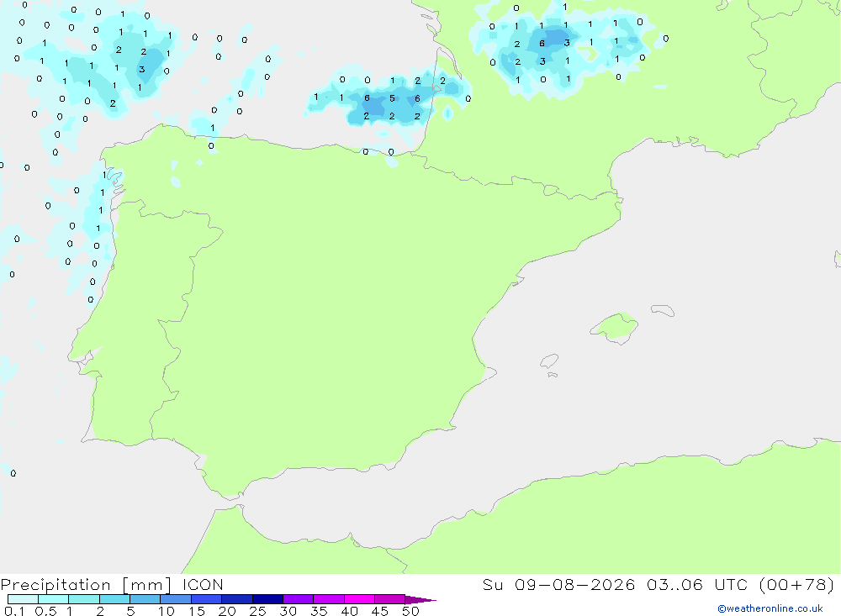
Task: Click the "Su" weekday abbreviation
Action: coord(493,585)
